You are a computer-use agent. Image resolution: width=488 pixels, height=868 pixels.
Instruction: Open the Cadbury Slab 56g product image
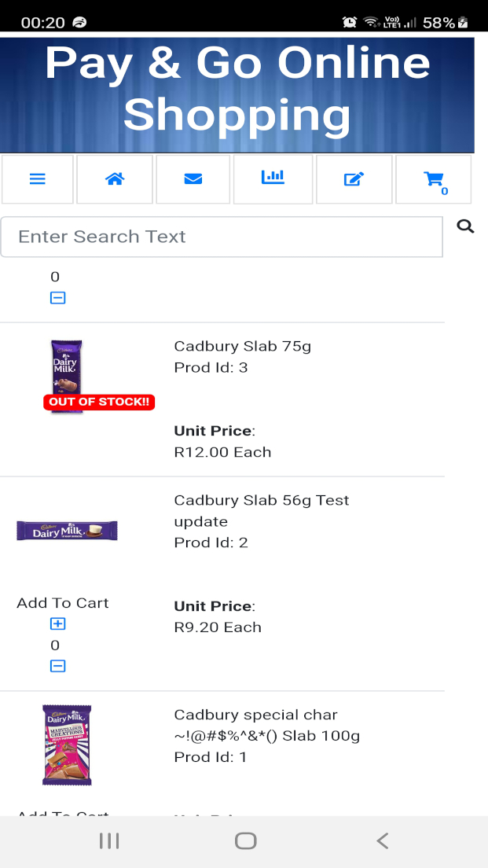pyautogui.click(x=67, y=531)
